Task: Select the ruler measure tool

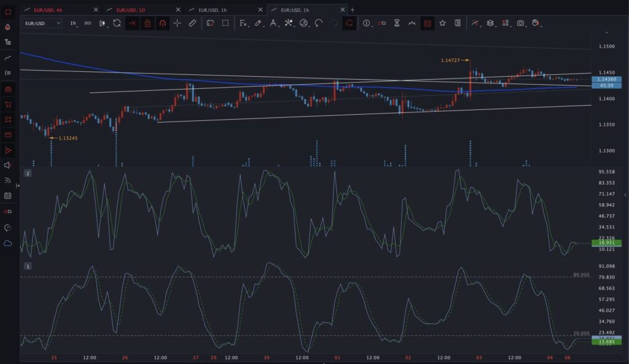Action: coord(192,23)
